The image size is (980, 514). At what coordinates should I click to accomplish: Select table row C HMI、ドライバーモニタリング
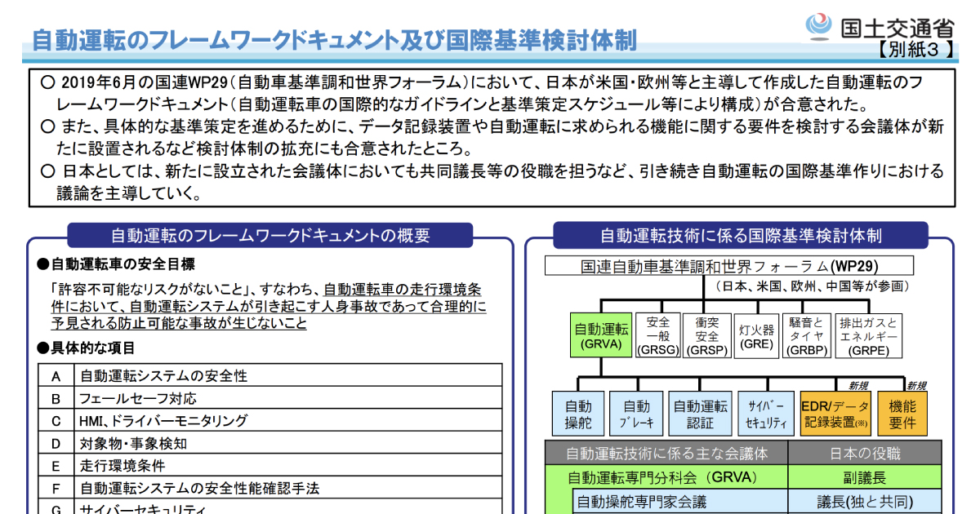(x=269, y=421)
